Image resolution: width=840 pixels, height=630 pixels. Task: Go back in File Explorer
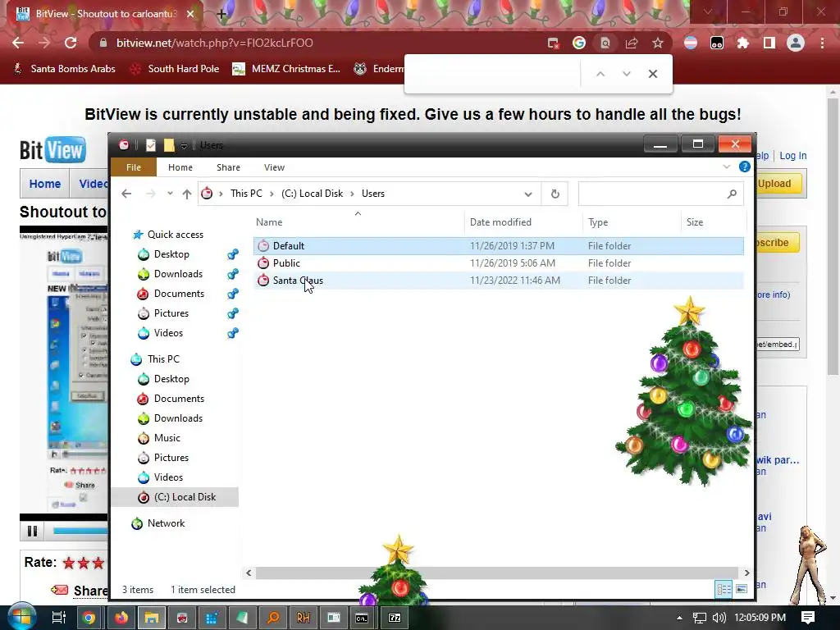[126, 194]
